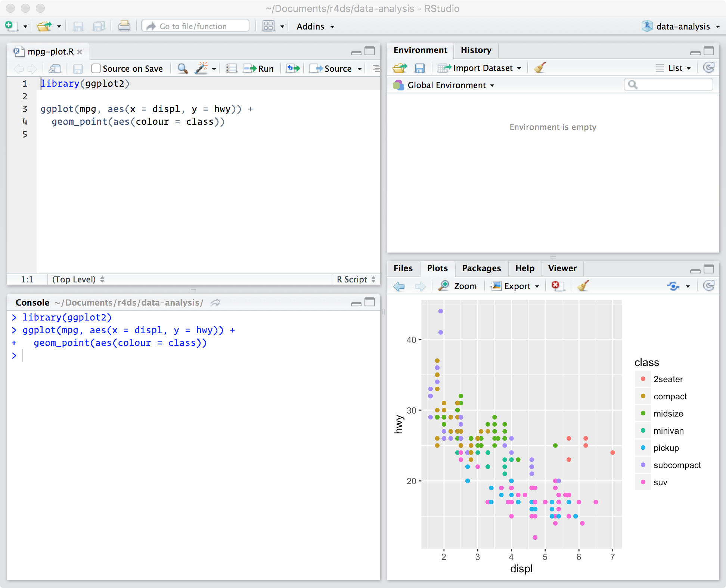Click the 2seater legend color dot

[643, 379]
